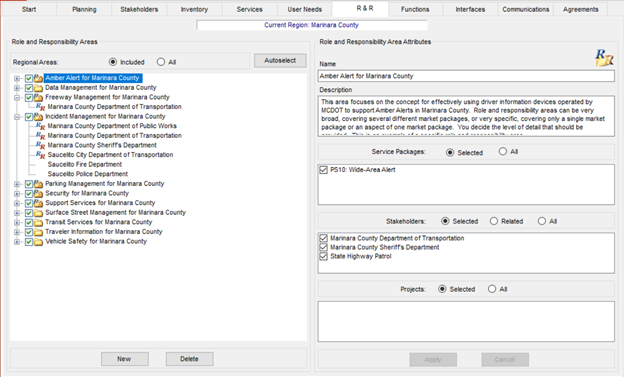Uncheck PS10: Wide-Area Alert service package

(324, 170)
